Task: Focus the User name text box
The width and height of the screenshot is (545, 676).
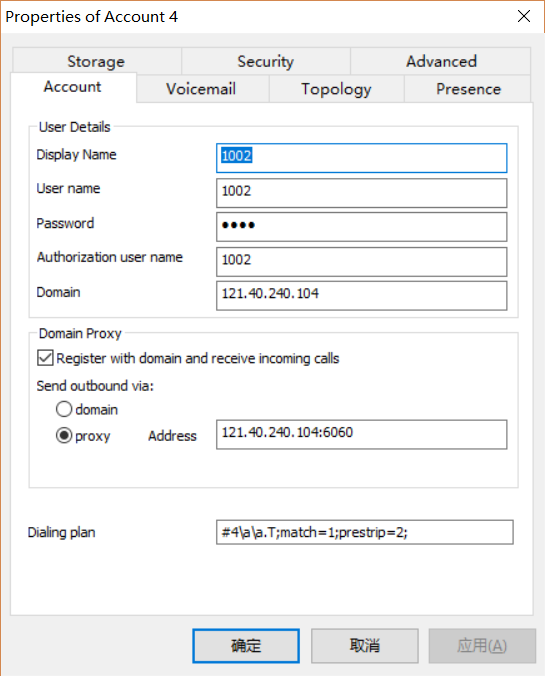Action: click(361, 193)
